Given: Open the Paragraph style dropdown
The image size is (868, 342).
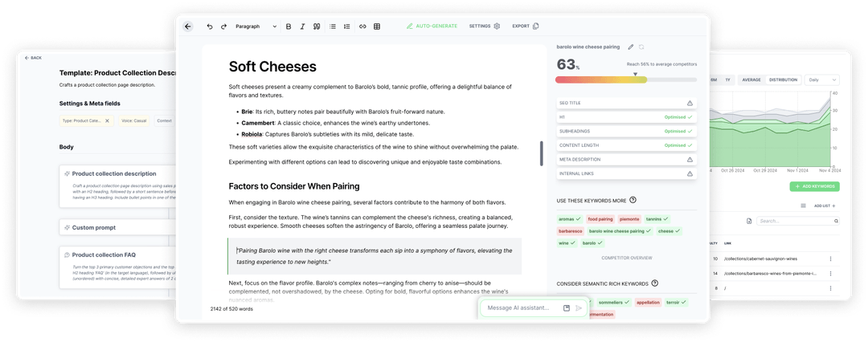Looking at the screenshot, I should tap(256, 26).
